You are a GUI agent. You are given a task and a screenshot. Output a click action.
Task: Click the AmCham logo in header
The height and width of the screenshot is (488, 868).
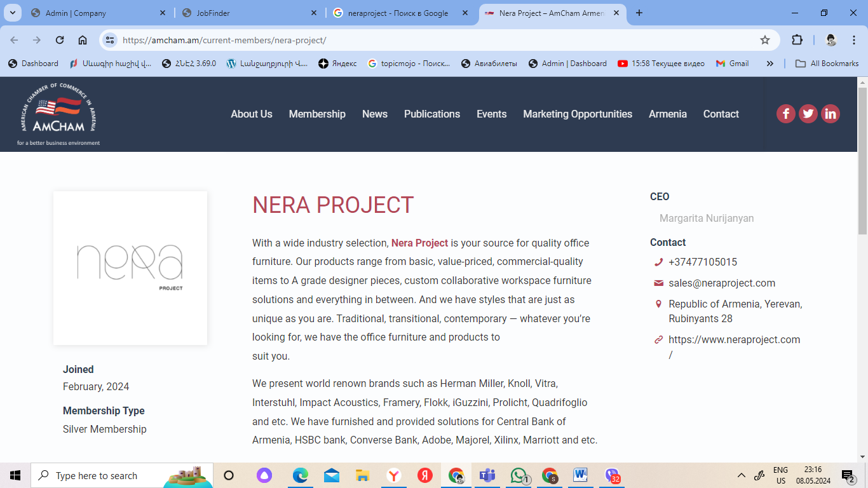(58, 114)
